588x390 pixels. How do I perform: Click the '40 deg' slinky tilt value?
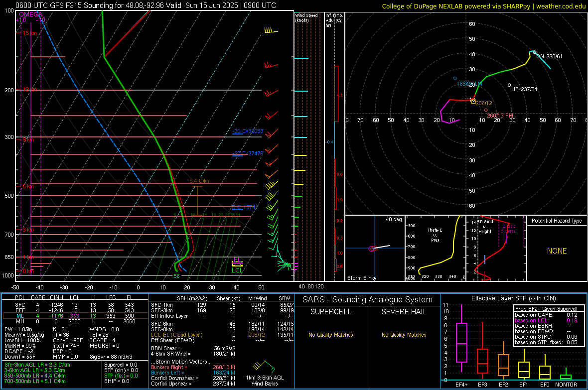(394, 219)
